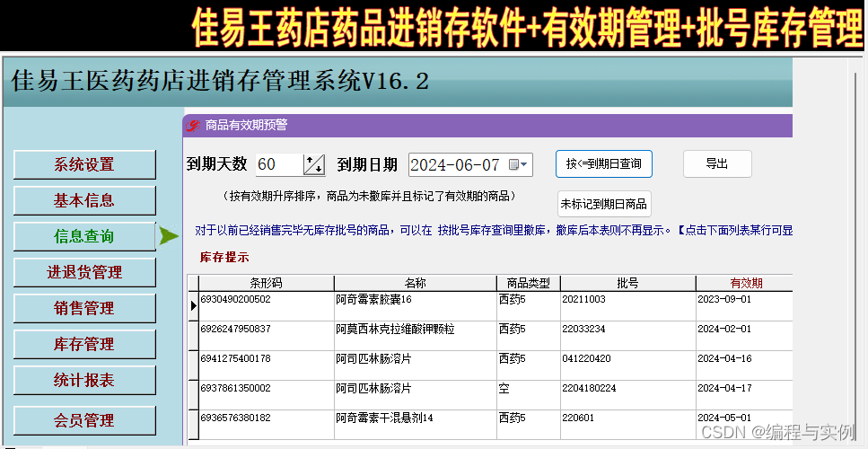
Task: Select 信息查询 in the sidebar
Action: [x=84, y=236]
